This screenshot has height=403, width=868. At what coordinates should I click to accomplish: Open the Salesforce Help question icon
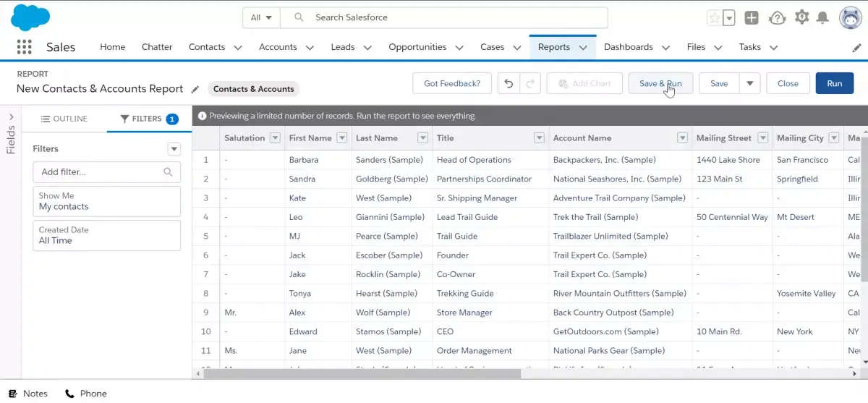(x=777, y=18)
